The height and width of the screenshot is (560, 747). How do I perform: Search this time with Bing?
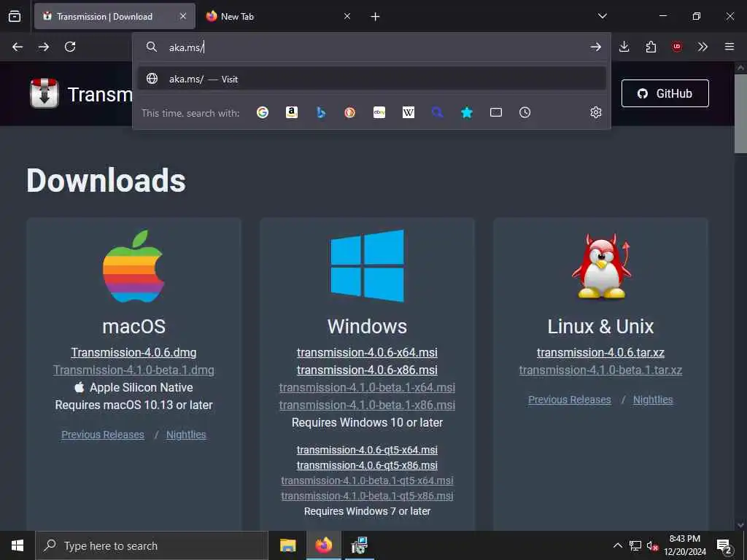tap(321, 112)
